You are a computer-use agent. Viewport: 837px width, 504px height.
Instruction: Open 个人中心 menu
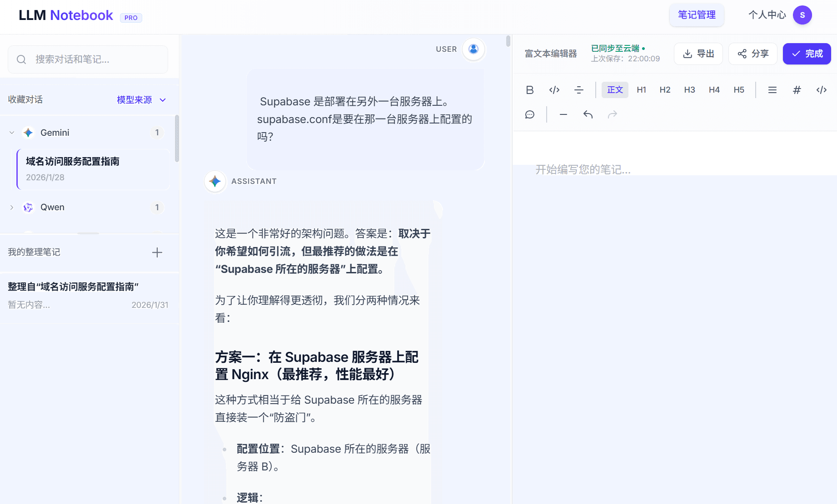767,15
